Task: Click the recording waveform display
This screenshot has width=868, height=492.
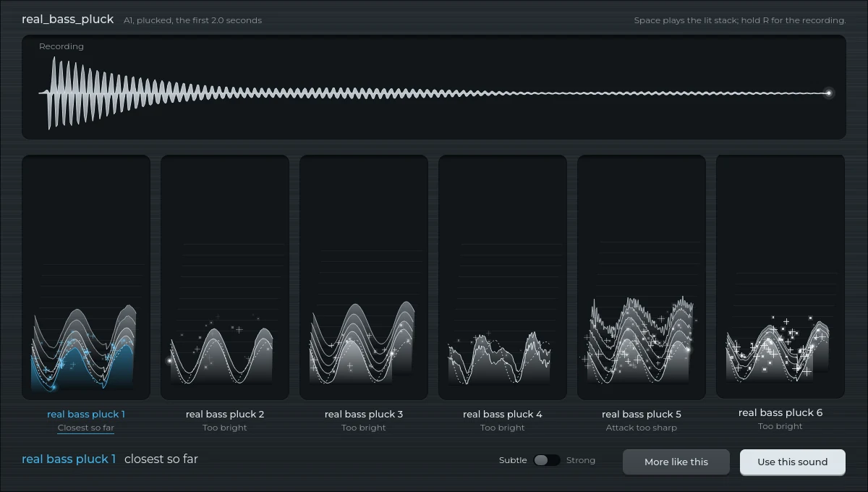Action: coord(434,87)
